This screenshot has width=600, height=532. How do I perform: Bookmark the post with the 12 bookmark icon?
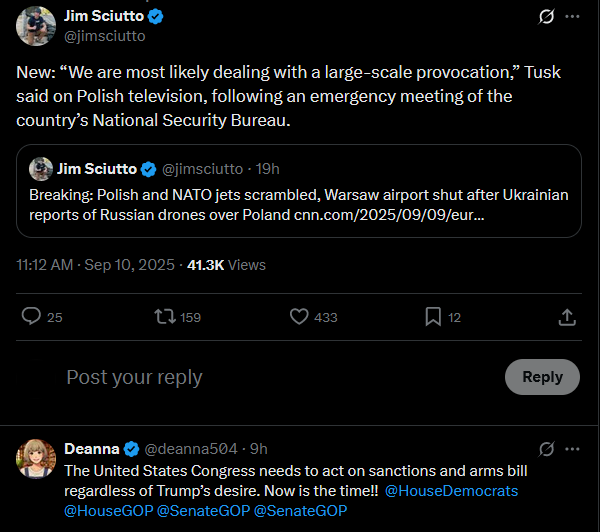pyautogui.click(x=433, y=317)
